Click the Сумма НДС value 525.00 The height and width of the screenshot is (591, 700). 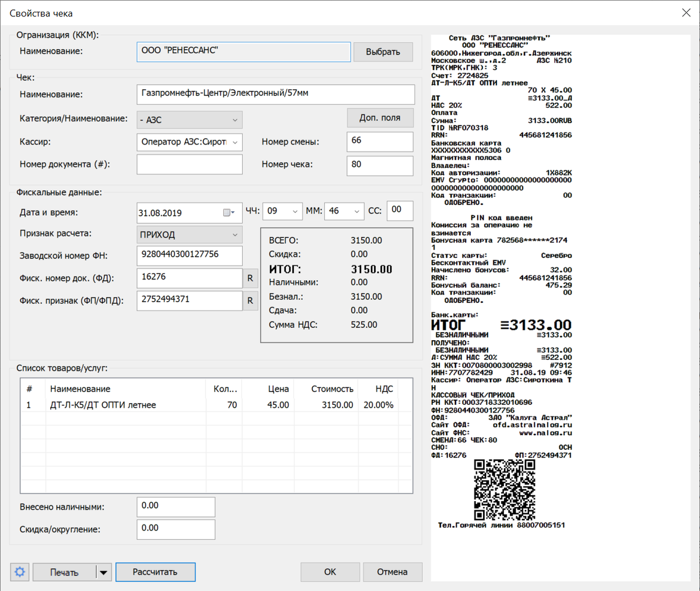click(x=364, y=324)
